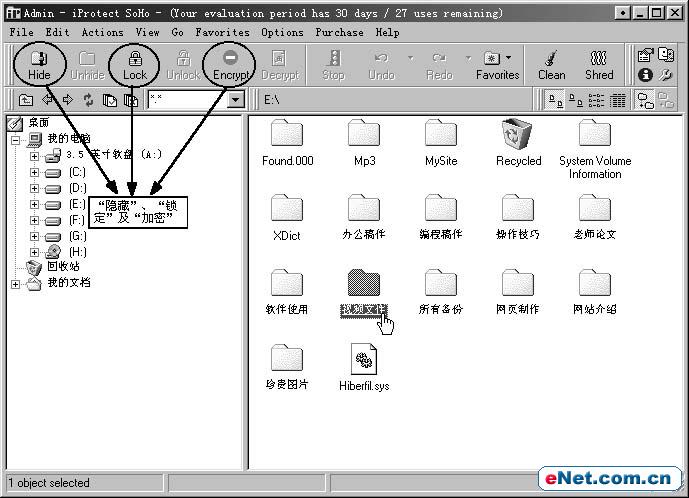Open the Shred tool
The height and width of the screenshot is (498, 689).
click(598, 65)
